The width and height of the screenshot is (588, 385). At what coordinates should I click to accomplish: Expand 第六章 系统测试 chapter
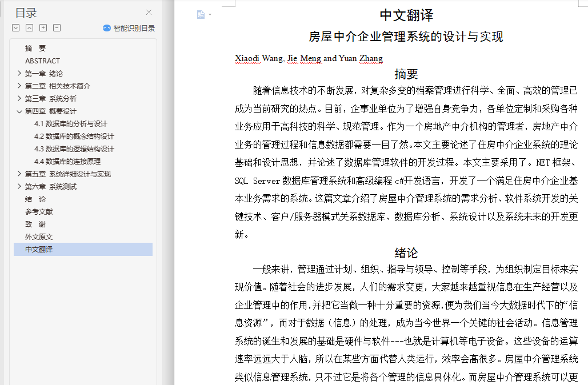click(19, 186)
